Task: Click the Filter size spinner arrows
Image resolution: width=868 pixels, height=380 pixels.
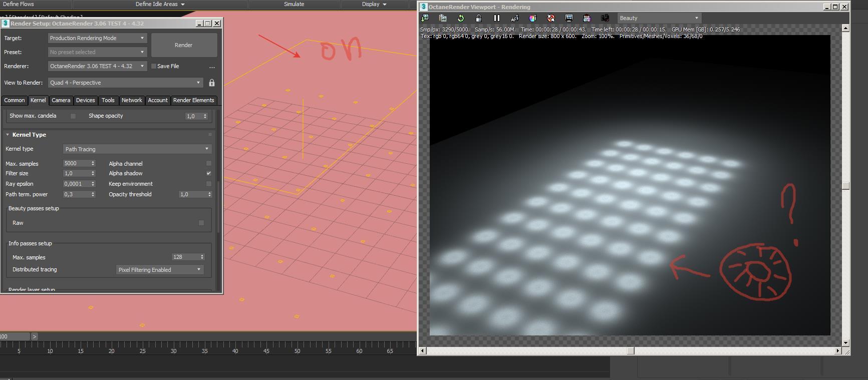Action: point(93,174)
